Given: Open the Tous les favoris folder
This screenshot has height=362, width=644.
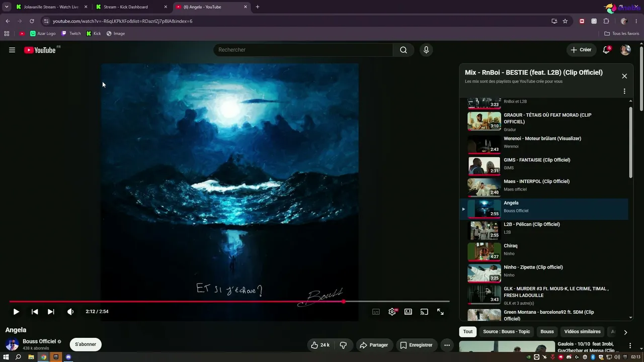Looking at the screenshot, I should (622, 34).
